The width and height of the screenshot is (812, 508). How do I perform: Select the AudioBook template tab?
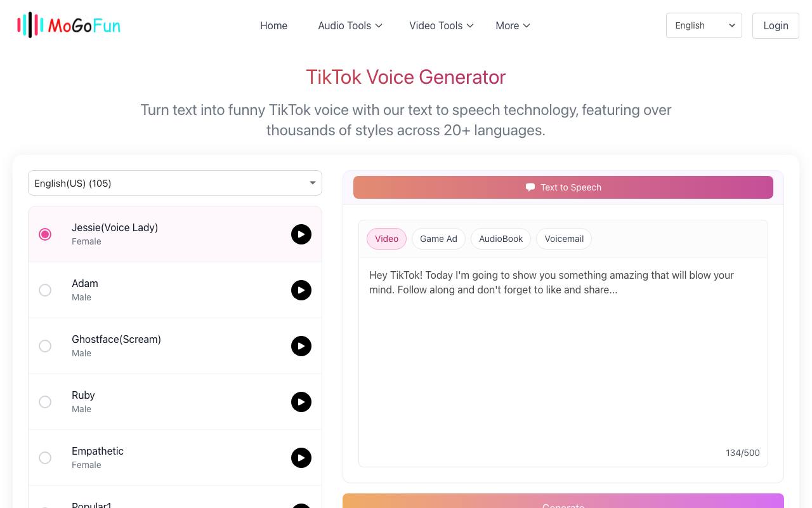point(501,239)
